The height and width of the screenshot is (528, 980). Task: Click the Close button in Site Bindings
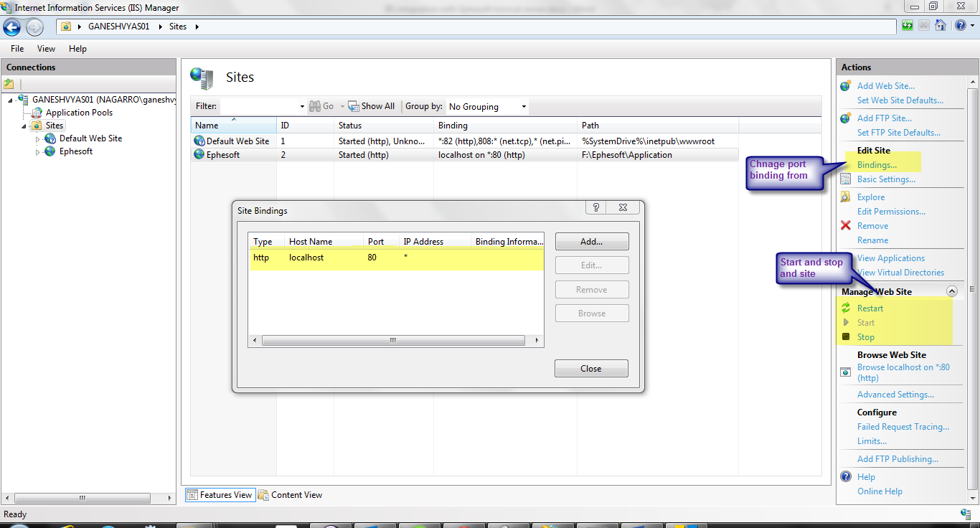(x=591, y=369)
